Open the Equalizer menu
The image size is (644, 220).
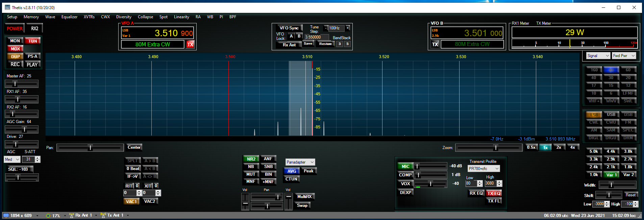point(69,17)
